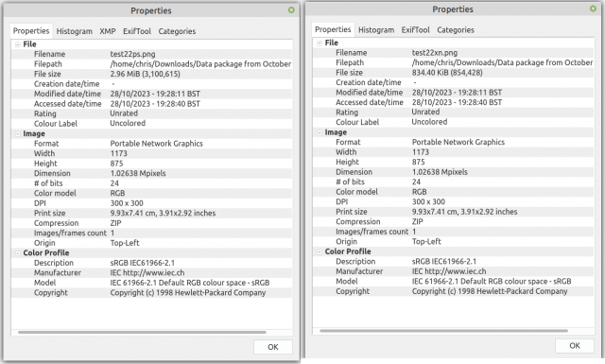Select Manufacturer row in left window

(x=151, y=273)
